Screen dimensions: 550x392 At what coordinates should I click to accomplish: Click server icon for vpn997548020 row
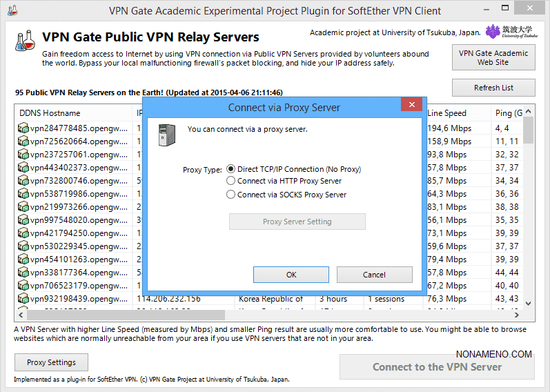tap(23, 220)
